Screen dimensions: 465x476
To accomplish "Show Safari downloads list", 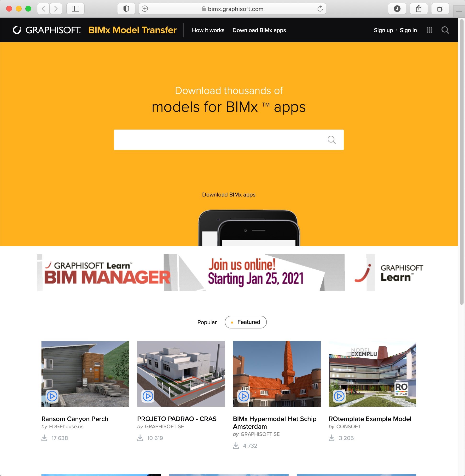I will coord(397,9).
